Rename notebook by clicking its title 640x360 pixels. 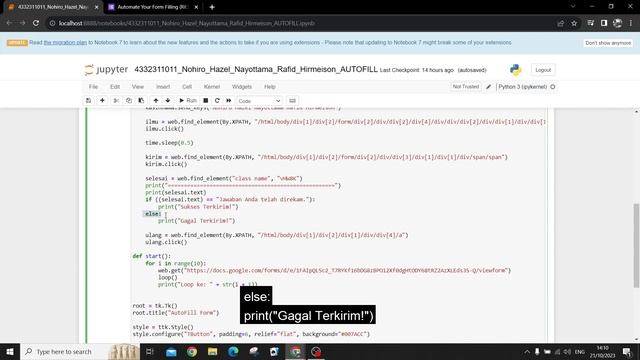[256, 69]
